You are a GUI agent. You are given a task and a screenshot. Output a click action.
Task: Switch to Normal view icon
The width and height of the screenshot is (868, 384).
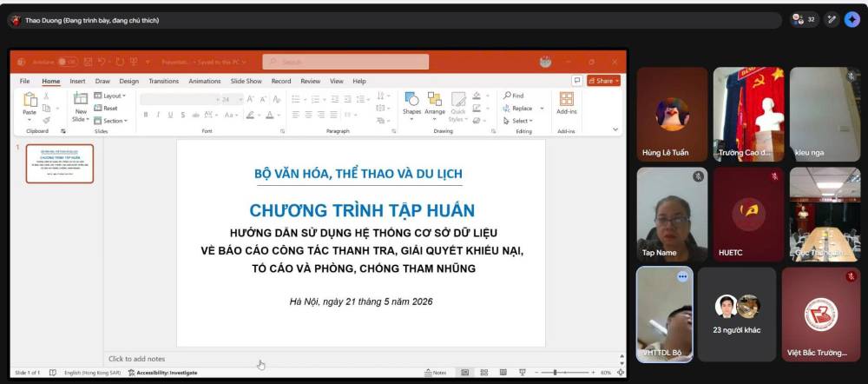[464, 373]
